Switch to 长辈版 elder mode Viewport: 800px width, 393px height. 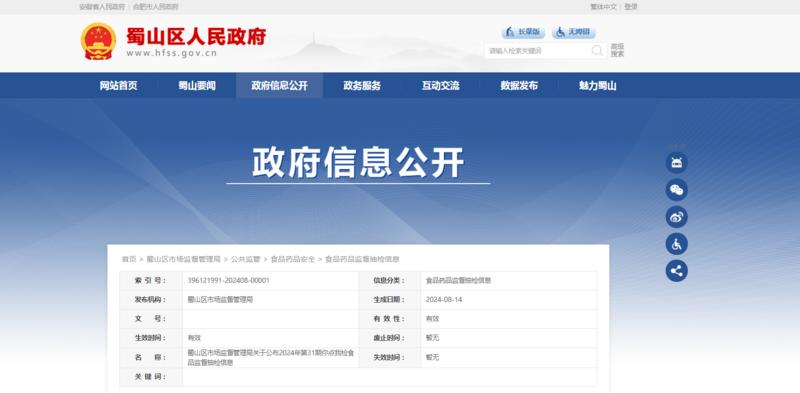point(523,32)
